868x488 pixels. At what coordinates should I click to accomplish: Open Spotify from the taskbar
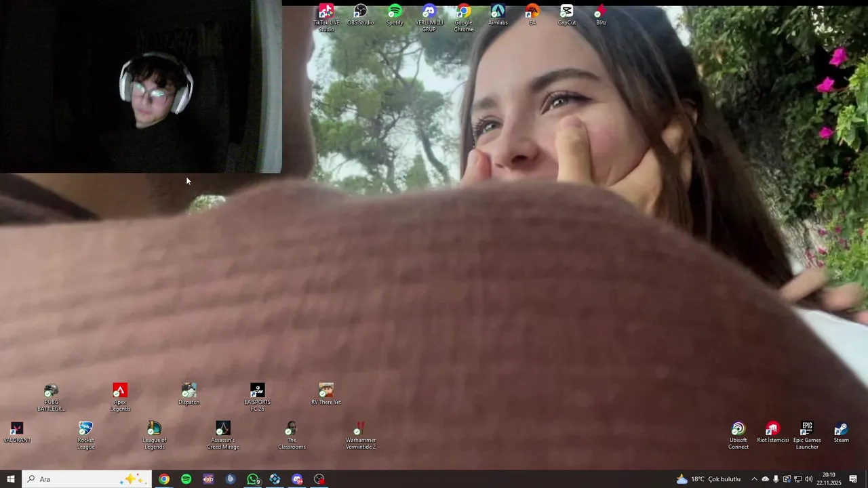[186, 479]
